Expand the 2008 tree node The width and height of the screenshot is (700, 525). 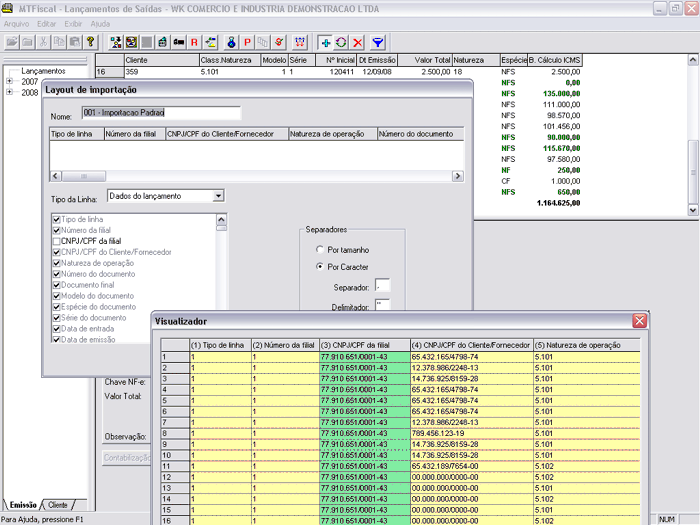tap(9, 92)
